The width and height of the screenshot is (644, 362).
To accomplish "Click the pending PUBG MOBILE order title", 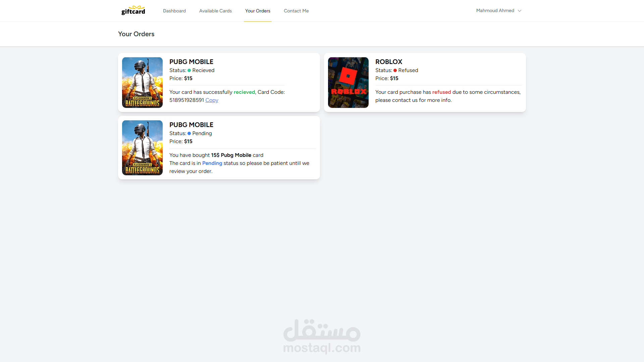I will (191, 125).
